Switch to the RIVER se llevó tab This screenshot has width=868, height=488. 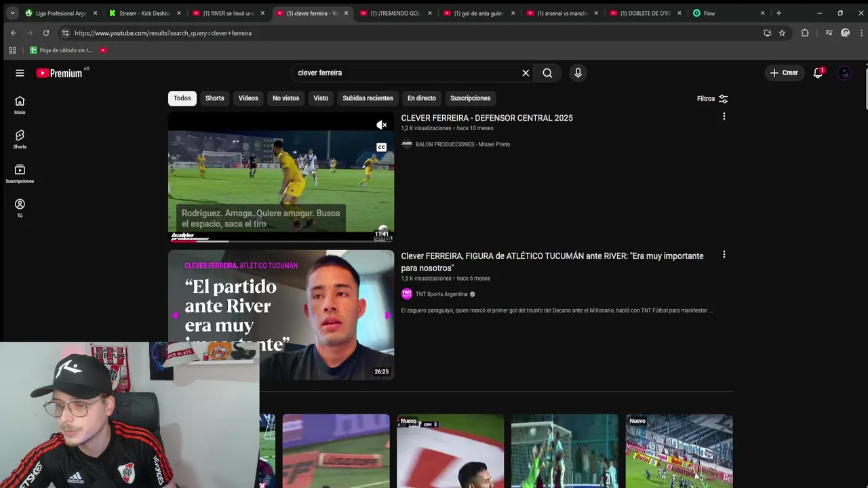229,13
